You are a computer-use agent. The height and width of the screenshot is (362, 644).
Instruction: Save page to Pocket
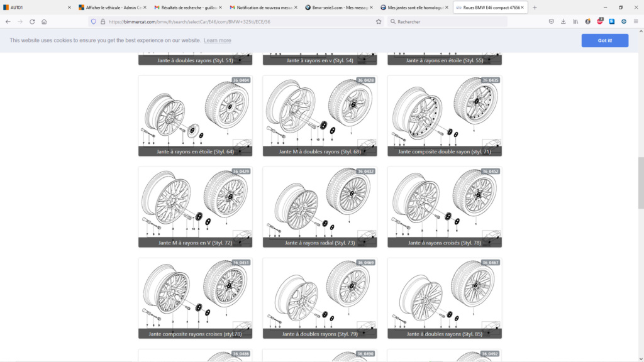[x=551, y=22]
